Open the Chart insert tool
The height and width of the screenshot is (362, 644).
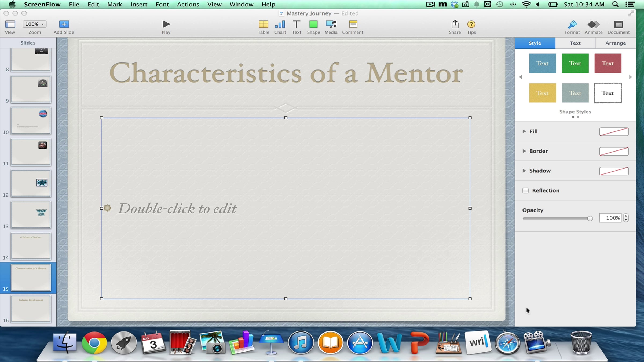tap(280, 24)
